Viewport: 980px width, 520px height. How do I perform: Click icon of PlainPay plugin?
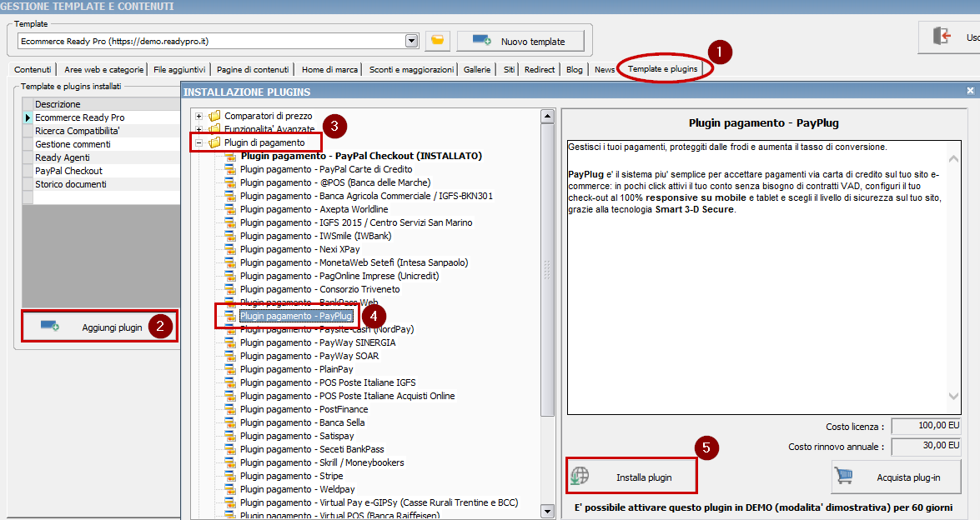230,369
